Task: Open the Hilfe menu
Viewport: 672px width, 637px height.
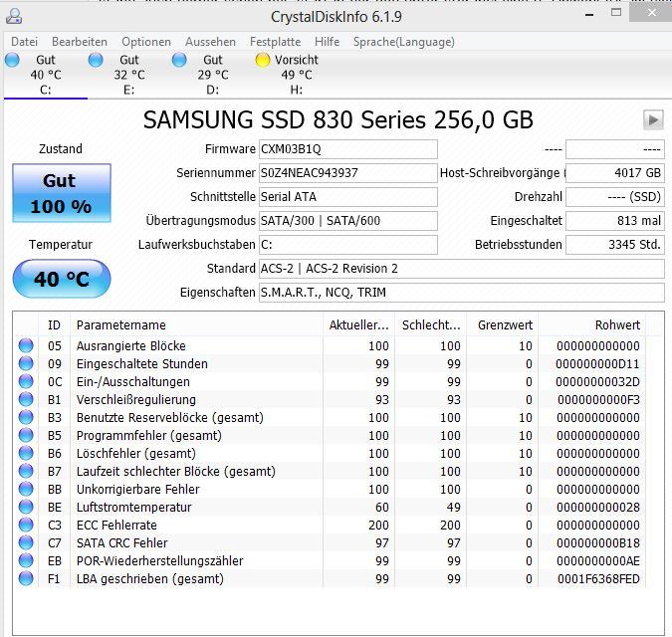Action: coord(327,42)
